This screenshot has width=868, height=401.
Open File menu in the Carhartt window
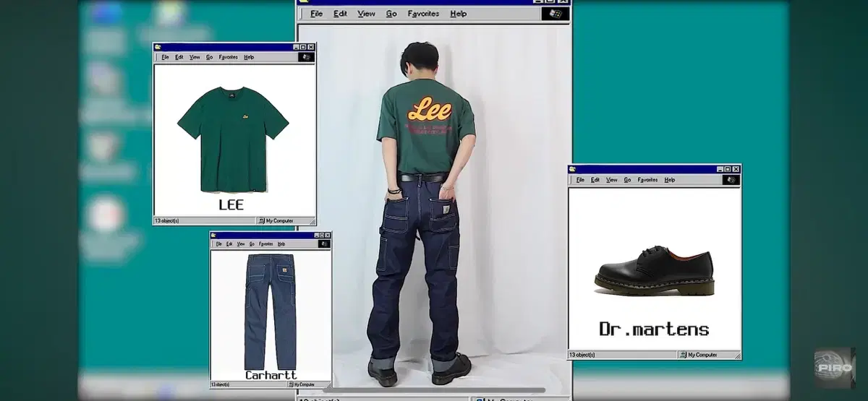click(218, 244)
